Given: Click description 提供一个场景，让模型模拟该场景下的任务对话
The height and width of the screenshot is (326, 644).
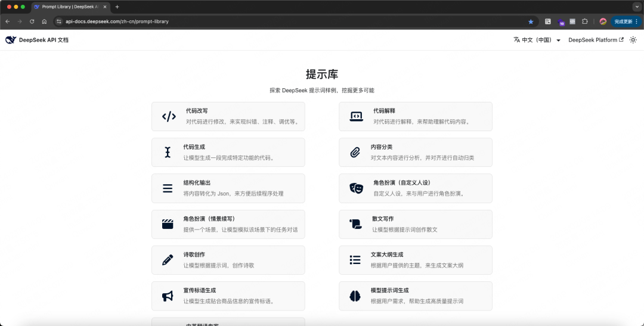Looking at the screenshot, I should pyautogui.click(x=241, y=229).
